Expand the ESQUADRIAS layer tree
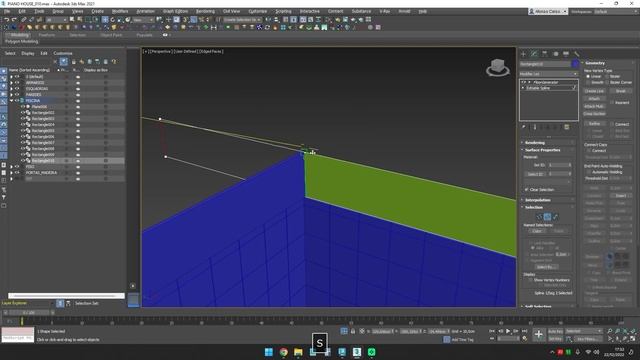 (x=11, y=89)
